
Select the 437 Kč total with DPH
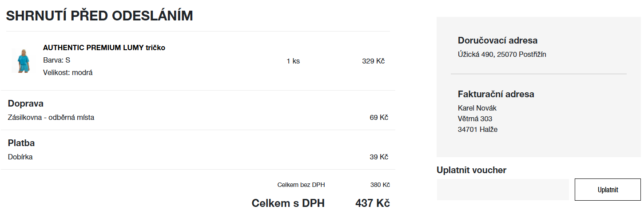tap(372, 203)
